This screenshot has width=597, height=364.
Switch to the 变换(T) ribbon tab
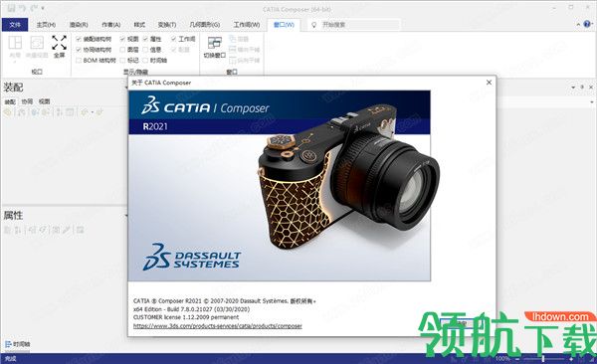point(167,25)
